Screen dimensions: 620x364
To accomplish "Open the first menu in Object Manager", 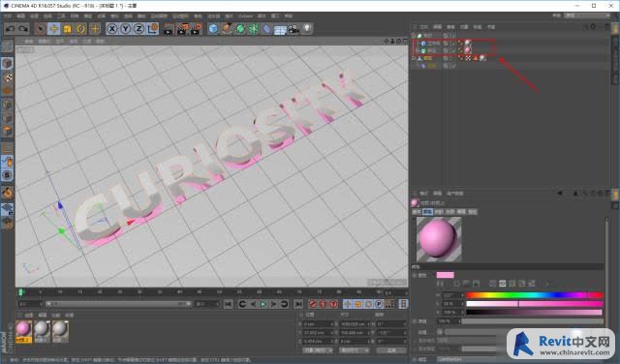I will point(424,27).
